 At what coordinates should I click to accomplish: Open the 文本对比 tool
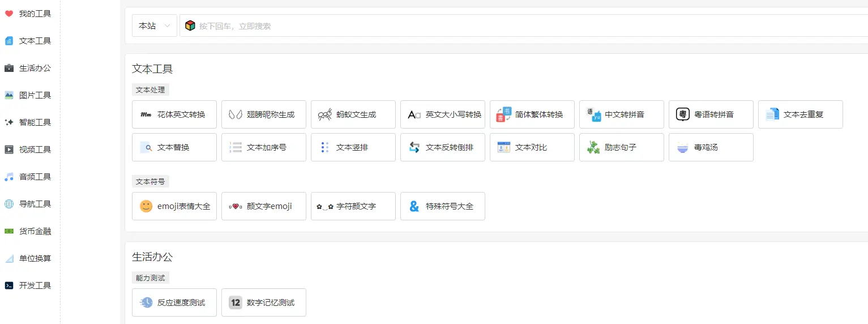tap(532, 147)
